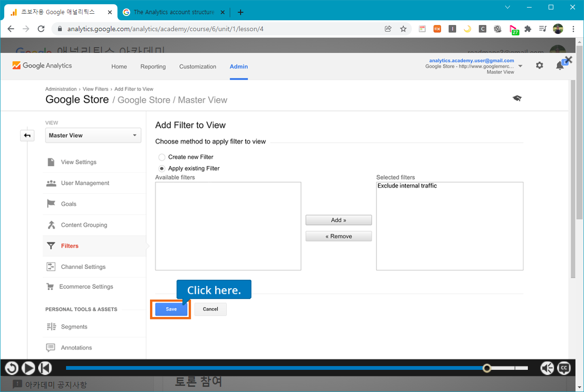Image resolution: width=584 pixels, height=392 pixels.
Task: Click the restart playback circular arrow icon
Action: [12, 368]
